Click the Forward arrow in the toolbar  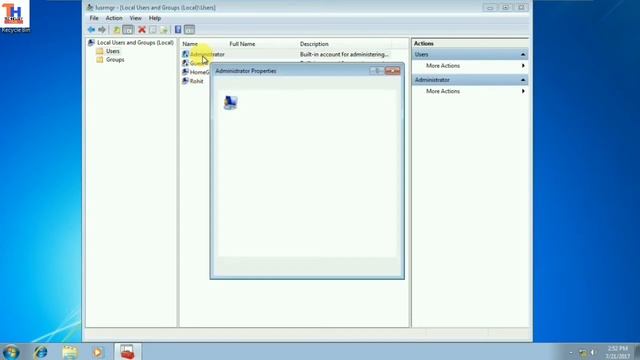(102, 30)
